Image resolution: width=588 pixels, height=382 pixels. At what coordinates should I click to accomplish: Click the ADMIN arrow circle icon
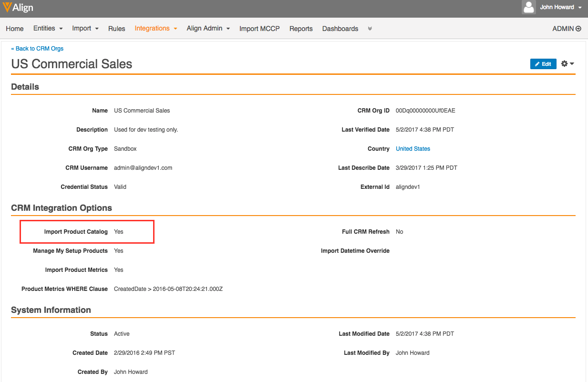pos(578,29)
